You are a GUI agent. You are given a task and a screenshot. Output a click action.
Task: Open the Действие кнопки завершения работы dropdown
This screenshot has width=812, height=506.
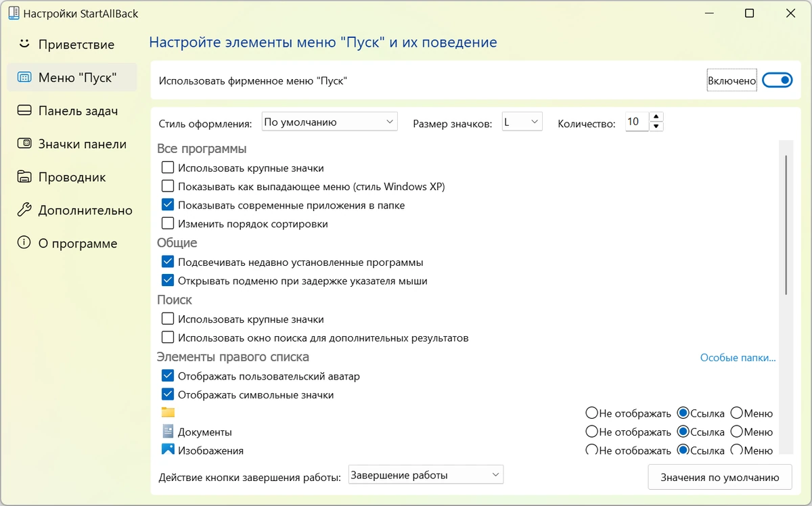click(x=426, y=475)
